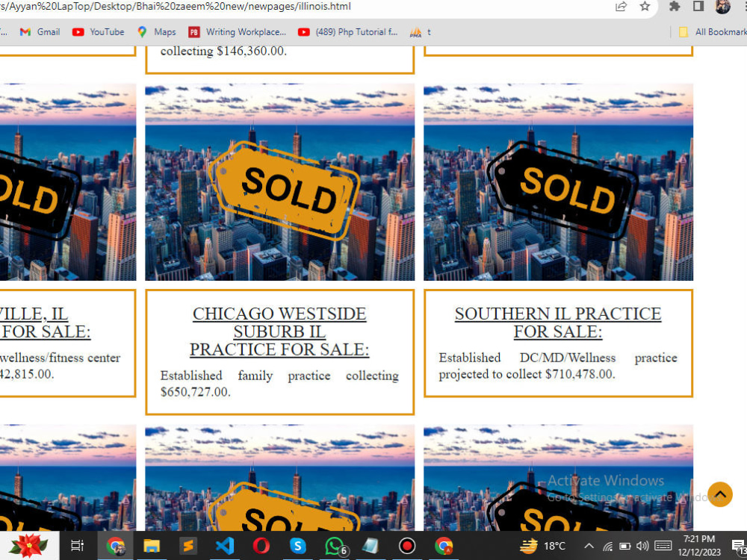The width and height of the screenshot is (747, 560).
Task: Open the All Bookmarks folder
Action: [x=712, y=32]
